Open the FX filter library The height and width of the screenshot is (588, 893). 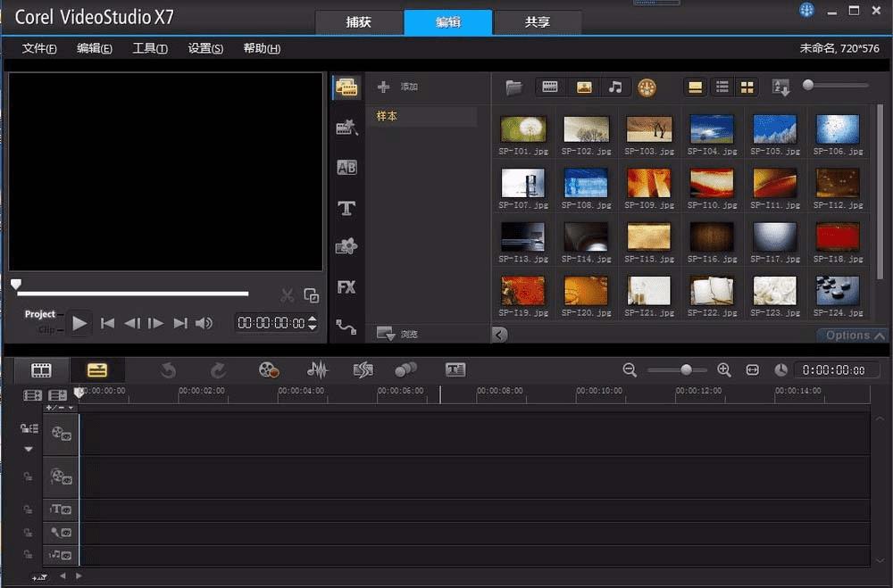(x=346, y=287)
